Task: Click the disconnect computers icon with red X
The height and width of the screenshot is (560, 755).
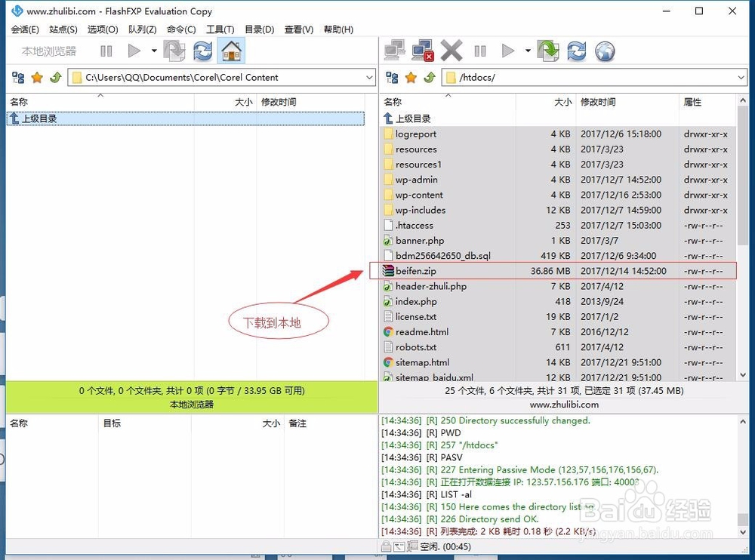Action: [x=423, y=50]
